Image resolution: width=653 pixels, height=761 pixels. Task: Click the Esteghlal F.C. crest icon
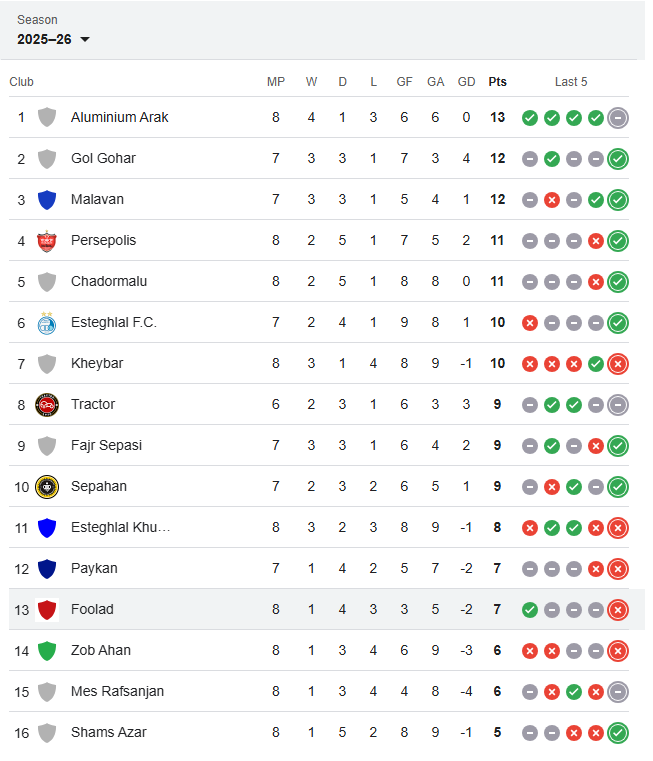tap(46, 322)
